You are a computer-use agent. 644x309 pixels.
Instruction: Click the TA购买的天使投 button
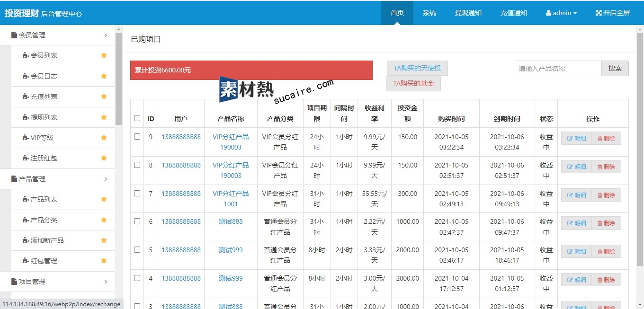point(417,68)
